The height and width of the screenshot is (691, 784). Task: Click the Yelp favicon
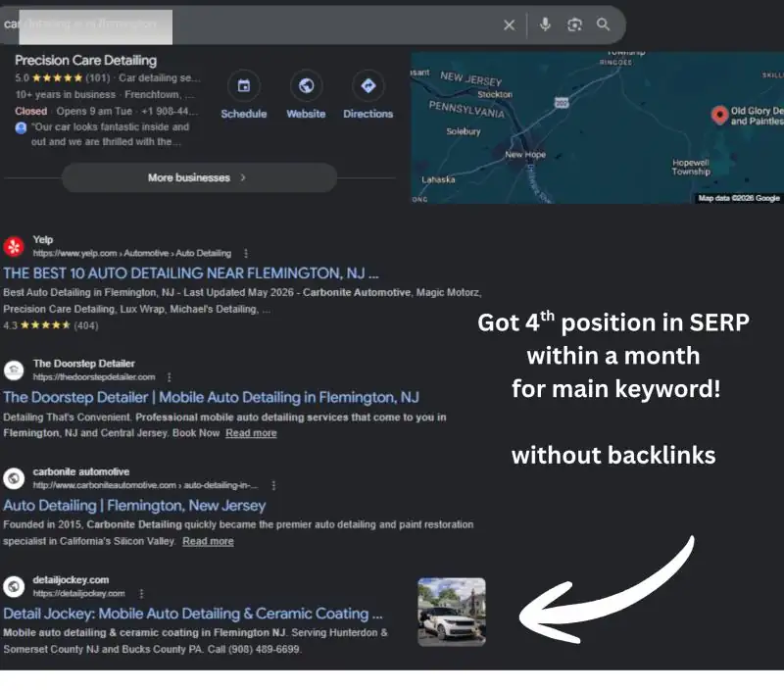tap(14, 246)
